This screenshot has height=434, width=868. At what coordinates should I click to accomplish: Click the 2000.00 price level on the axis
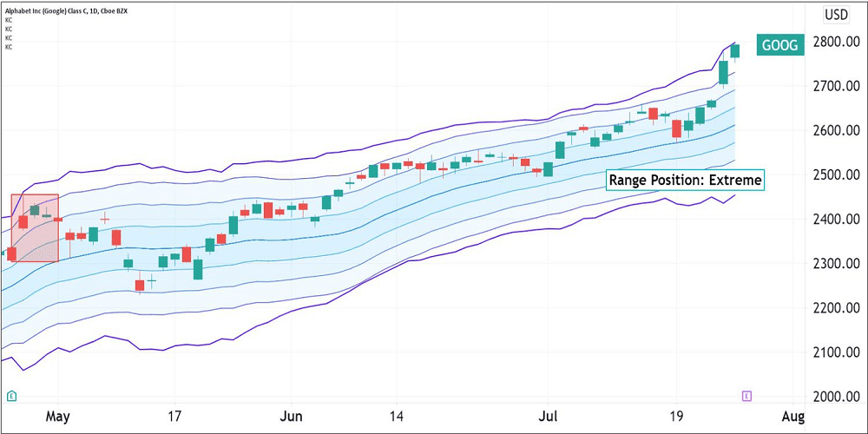coord(838,398)
